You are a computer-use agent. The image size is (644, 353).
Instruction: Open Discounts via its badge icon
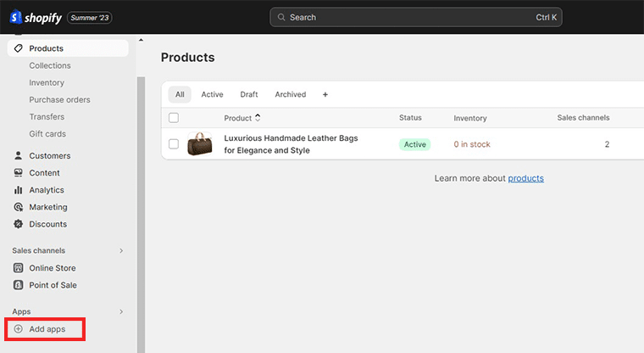tap(19, 224)
